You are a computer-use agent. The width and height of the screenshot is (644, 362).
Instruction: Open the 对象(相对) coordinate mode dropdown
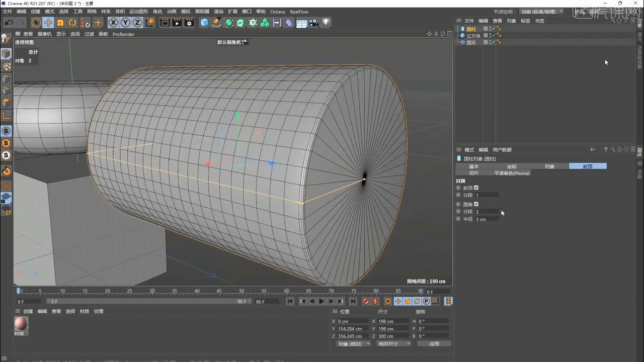(353, 343)
